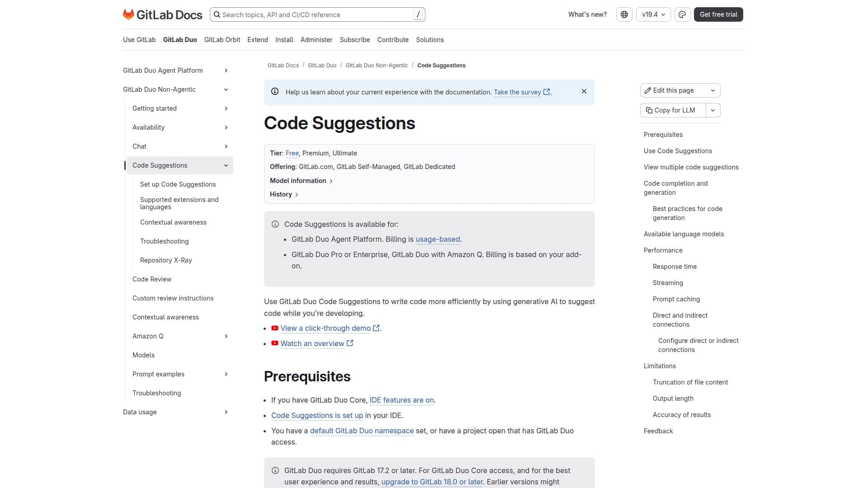Expand the Availability chevron

tap(226, 127)
